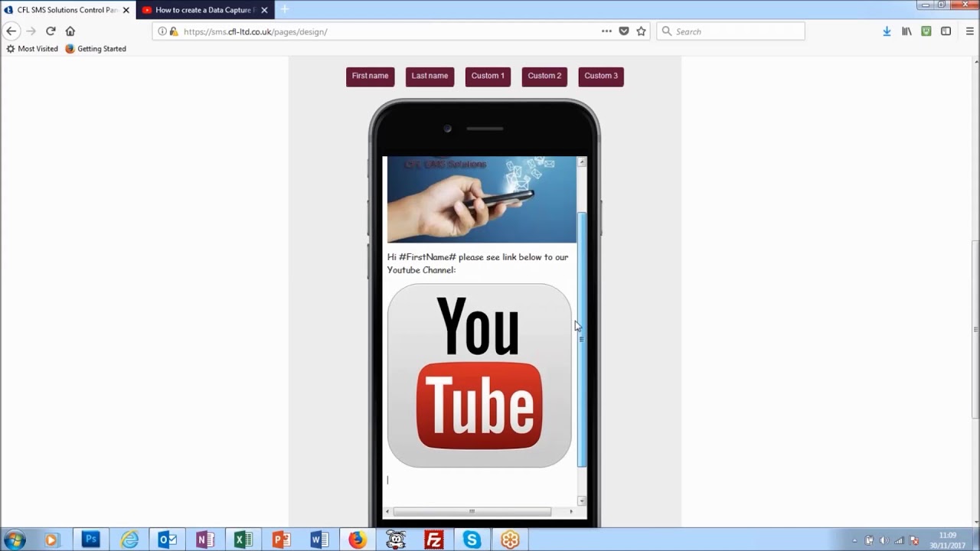Open page actions three-dots menu
Image resolution: width=980 pixels, height=551 pixels.
click(x=606, y=31)
